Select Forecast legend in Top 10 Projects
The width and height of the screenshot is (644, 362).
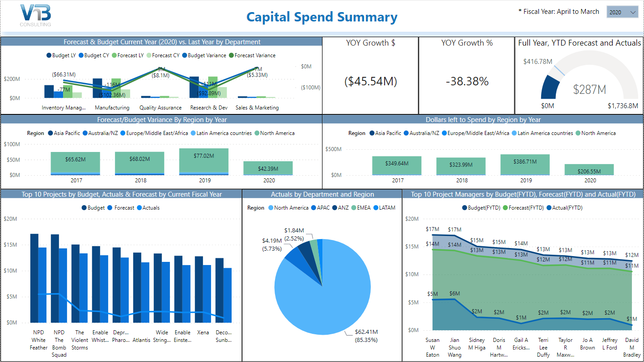point(121,208)
